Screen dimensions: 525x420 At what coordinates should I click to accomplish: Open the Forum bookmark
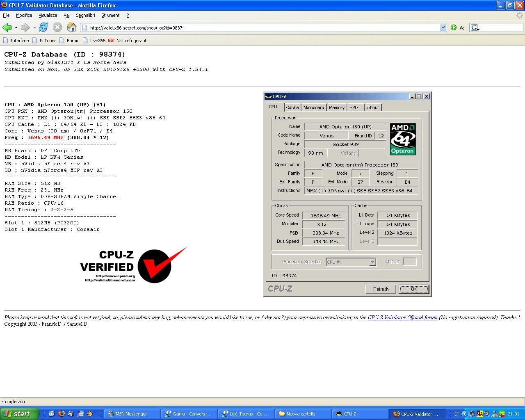point(69,41)
